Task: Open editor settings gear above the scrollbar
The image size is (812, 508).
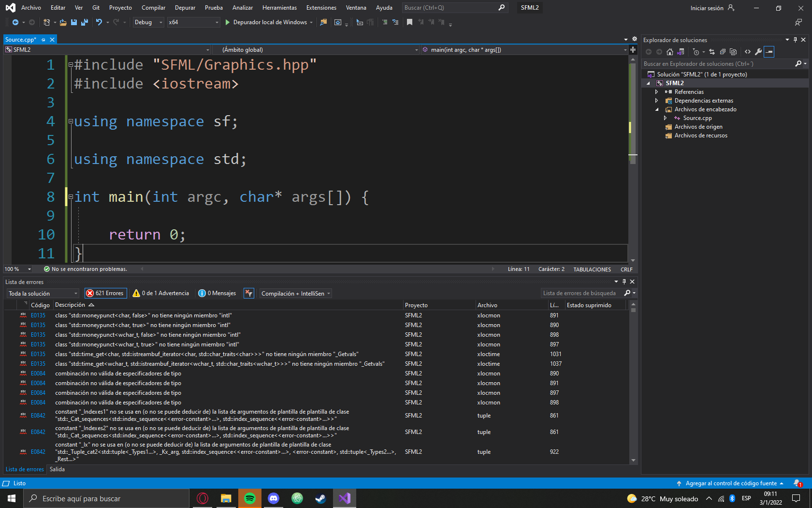Action: [x=635, y=39]
